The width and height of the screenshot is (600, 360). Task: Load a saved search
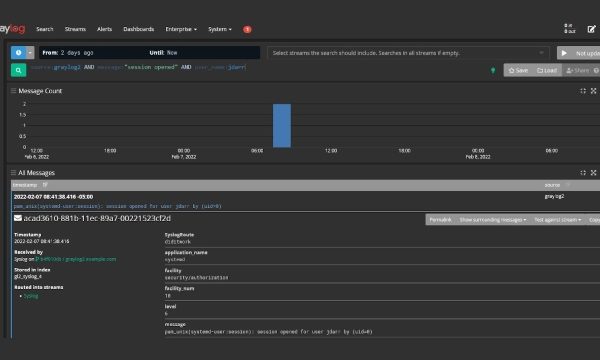pyautogui.click(x=547, y=70)
